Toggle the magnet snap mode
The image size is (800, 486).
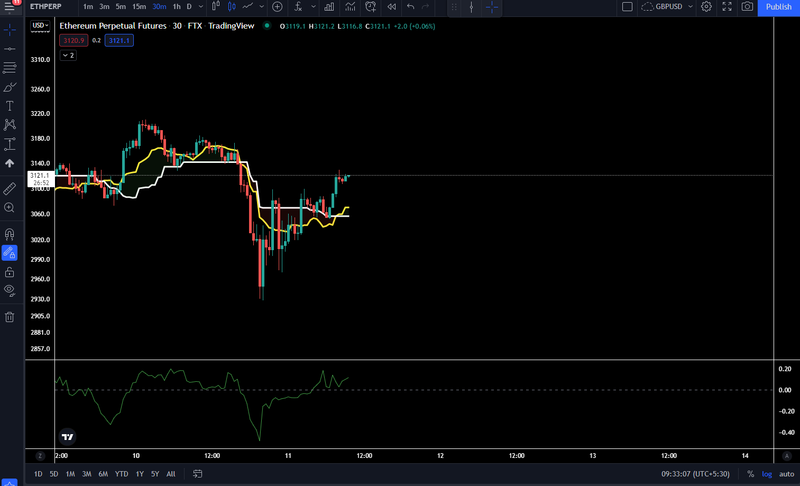click(9, 234)
